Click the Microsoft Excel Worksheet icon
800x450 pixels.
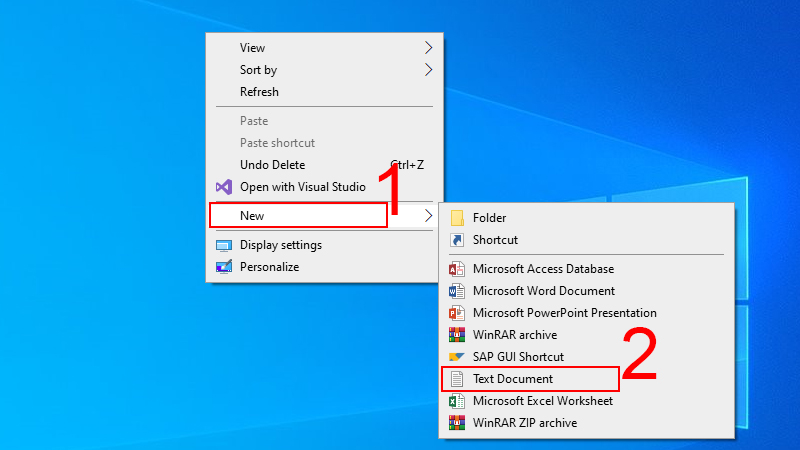tap(457, 401)
